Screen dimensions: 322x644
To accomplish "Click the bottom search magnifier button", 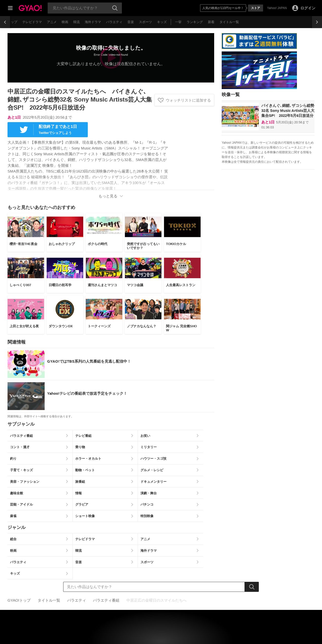I will click(252, 587).
